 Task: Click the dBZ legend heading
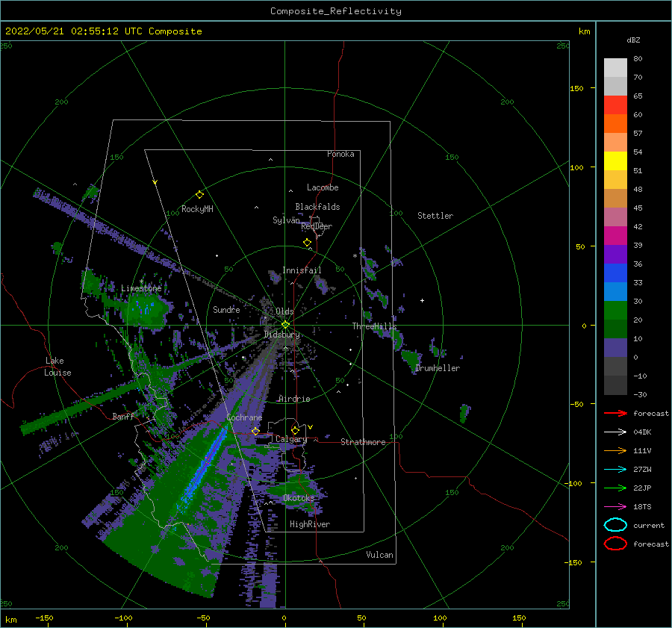pos(633,40)
